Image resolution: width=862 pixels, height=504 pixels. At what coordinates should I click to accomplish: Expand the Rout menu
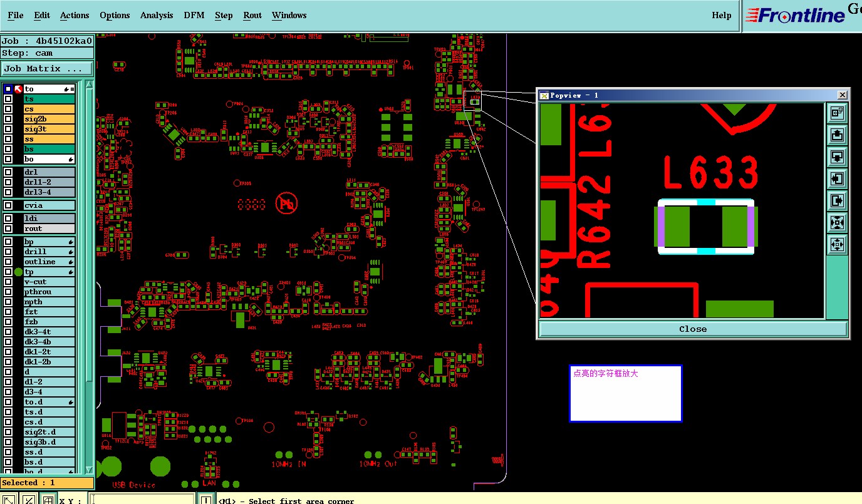tap(252, 15)
